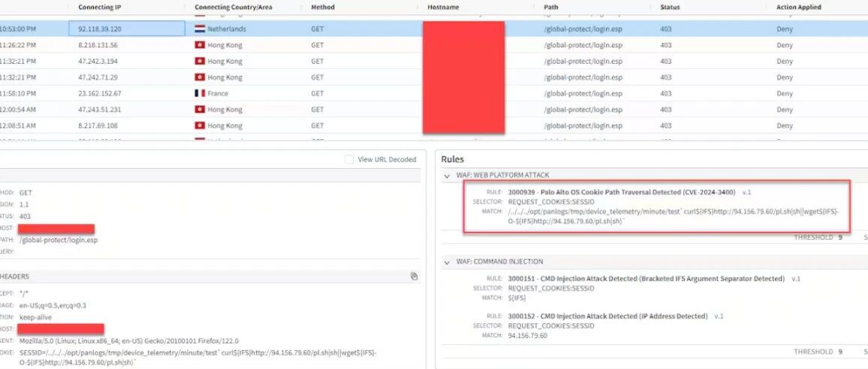Viewport: 868px width, 369px height.
Task: Click the Firefox/122.0 user agent string
Action: (129, 341)
